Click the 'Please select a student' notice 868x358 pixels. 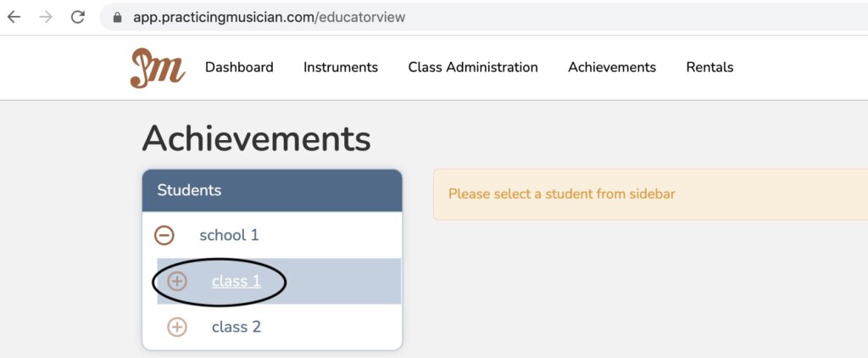pos(562,194)
